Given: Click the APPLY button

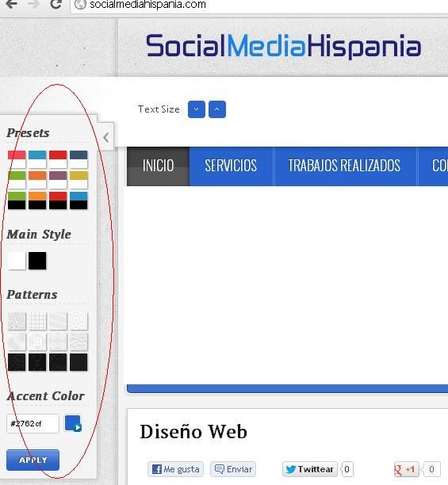Looking at the screenshot, I should pos(33,460).
